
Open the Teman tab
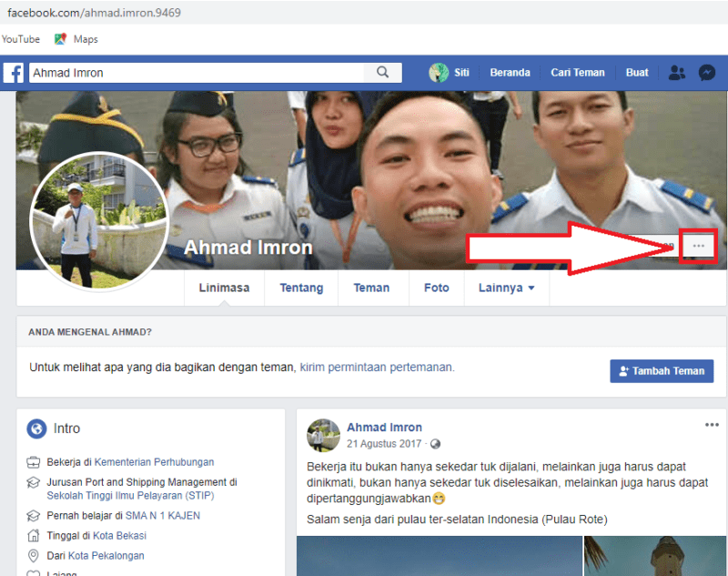pos(371,288)
